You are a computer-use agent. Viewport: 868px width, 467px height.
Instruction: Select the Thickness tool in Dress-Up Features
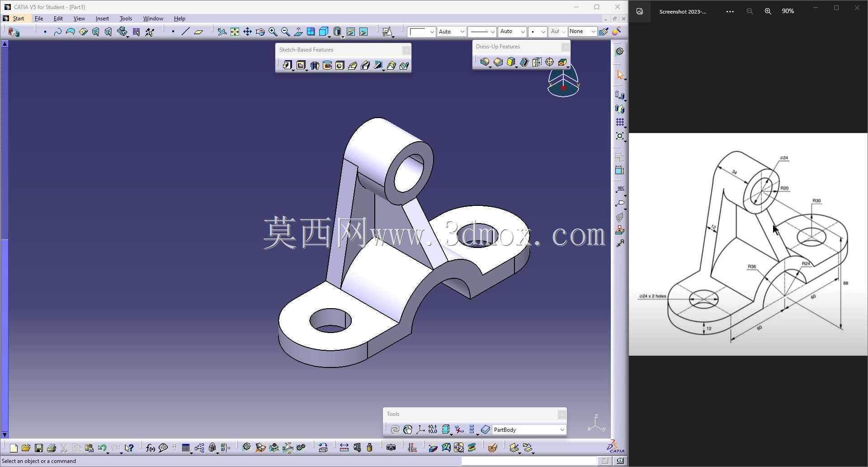[537, 62]
